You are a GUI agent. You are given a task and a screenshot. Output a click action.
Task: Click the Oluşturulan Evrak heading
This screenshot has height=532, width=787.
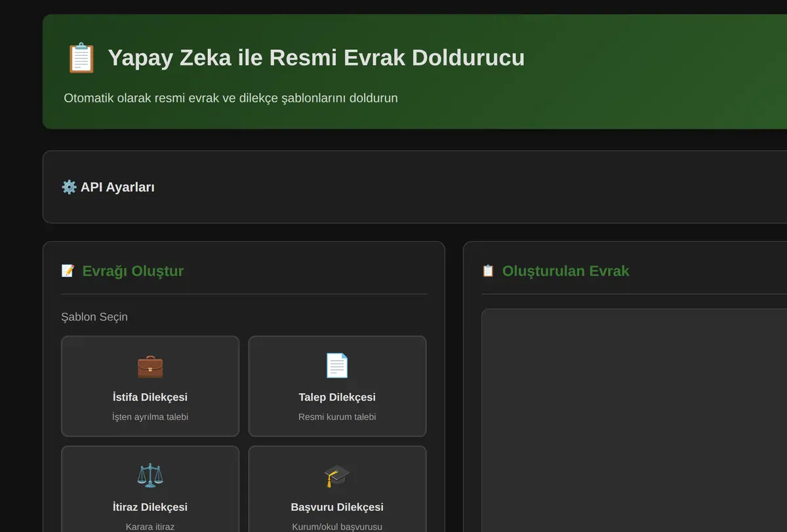(565, 271)
